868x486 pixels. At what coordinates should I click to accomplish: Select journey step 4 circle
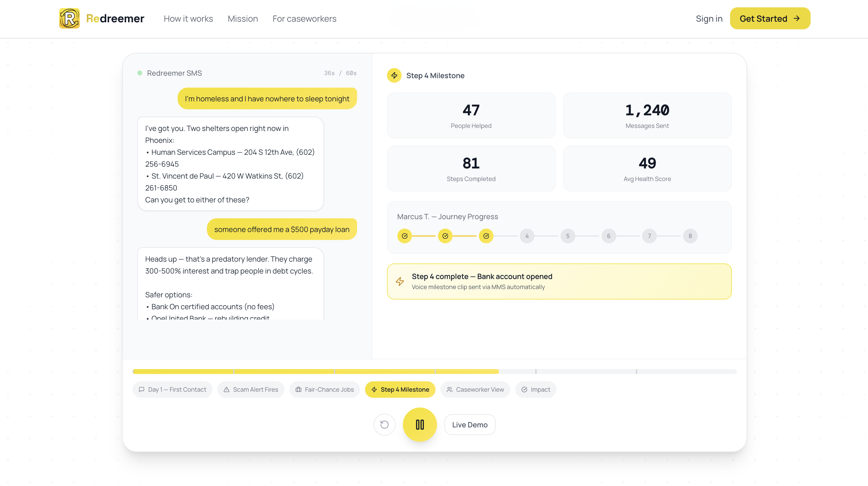(527, 236)
